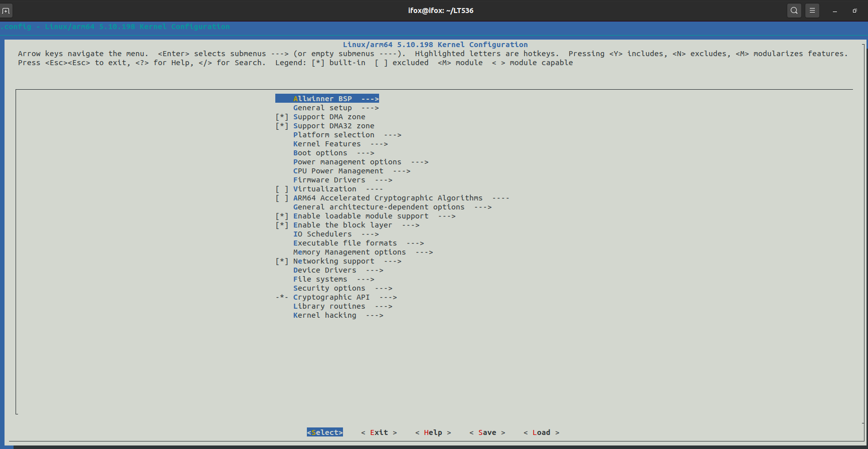Click the Linux/arm64 Kernel Configuration heading
Image resolution: width=868 pixels, height=449 pixels.
coord(435,45)
